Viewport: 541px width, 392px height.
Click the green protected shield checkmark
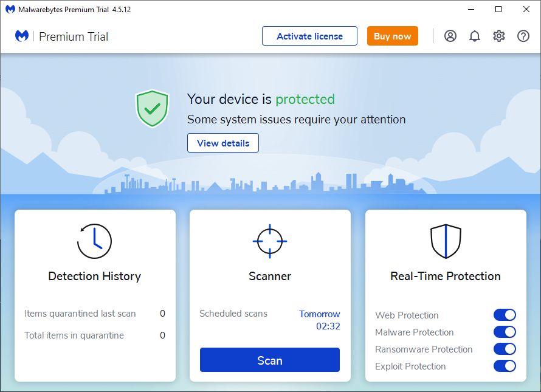tap(152, 109)
